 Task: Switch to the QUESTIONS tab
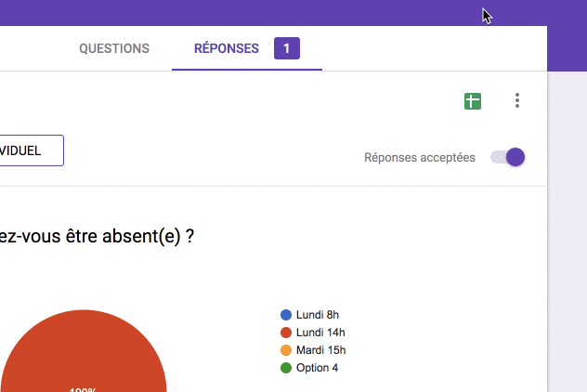pyautogui.click(x=114, y=48)
